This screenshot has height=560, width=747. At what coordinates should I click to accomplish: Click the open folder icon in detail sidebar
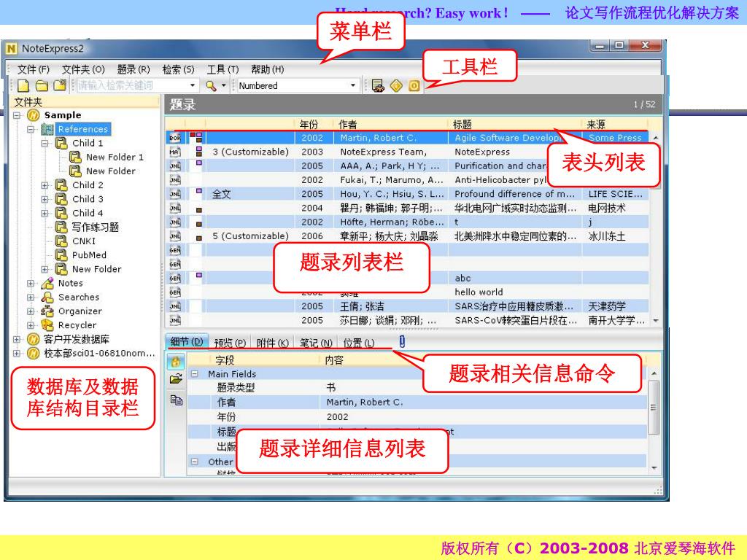(176, 379)
